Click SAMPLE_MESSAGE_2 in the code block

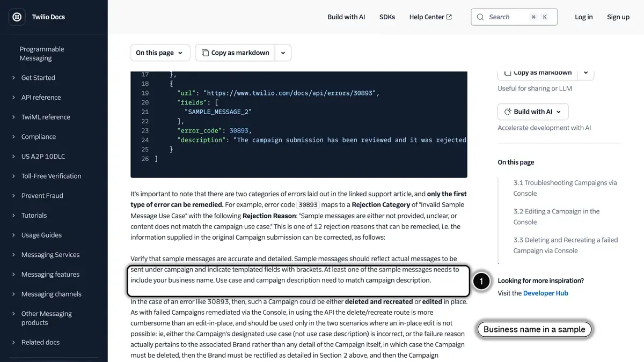(218, 112)
